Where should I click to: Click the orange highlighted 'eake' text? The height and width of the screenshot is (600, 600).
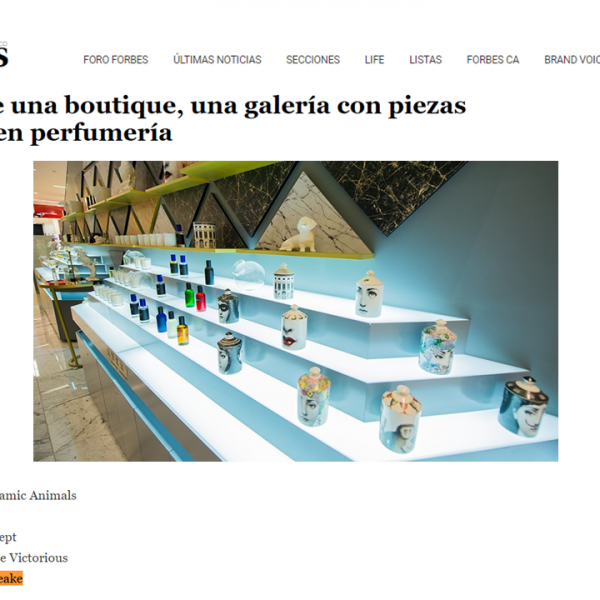coord(11,578)
